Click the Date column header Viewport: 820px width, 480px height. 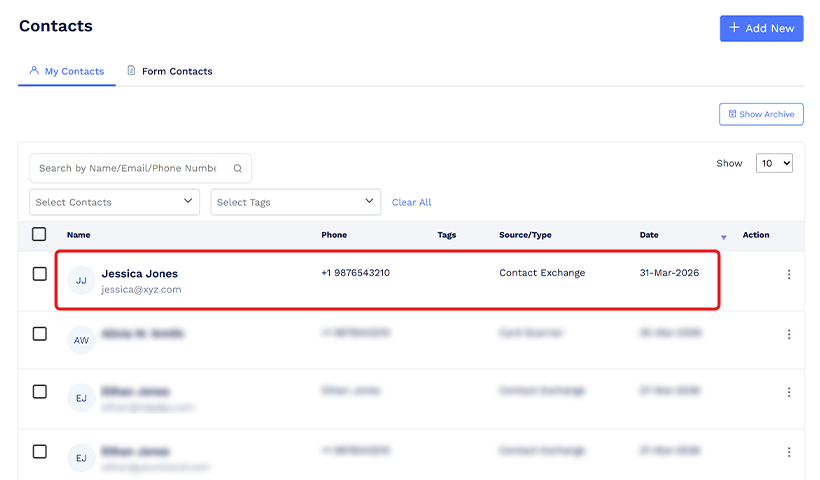pos(649,235)
